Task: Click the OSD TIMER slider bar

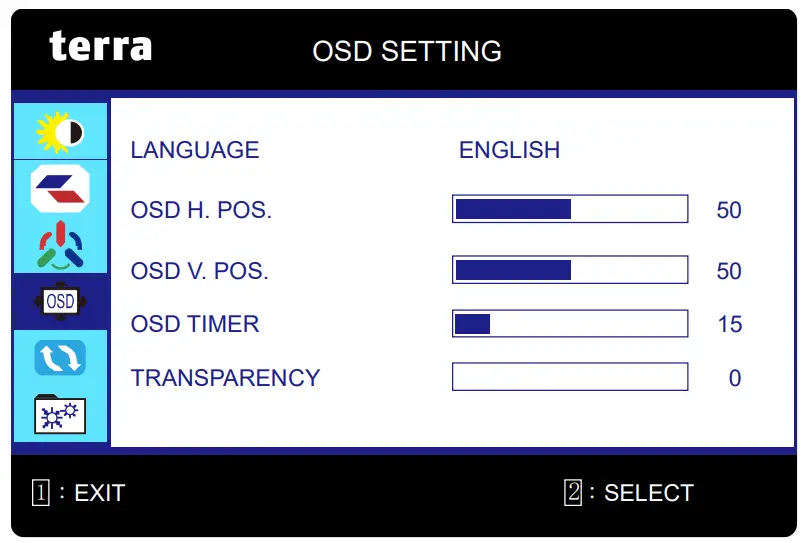Action: pos(570,324)
